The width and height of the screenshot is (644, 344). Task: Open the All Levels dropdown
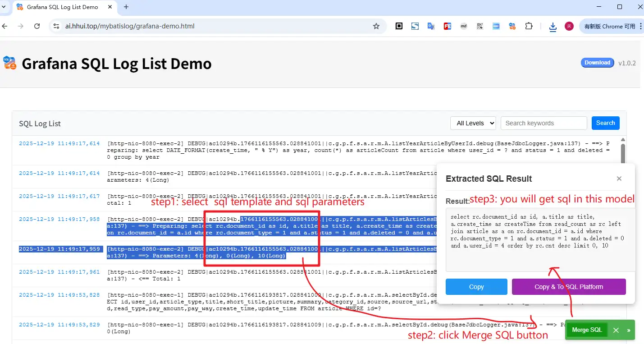[473, 123]
